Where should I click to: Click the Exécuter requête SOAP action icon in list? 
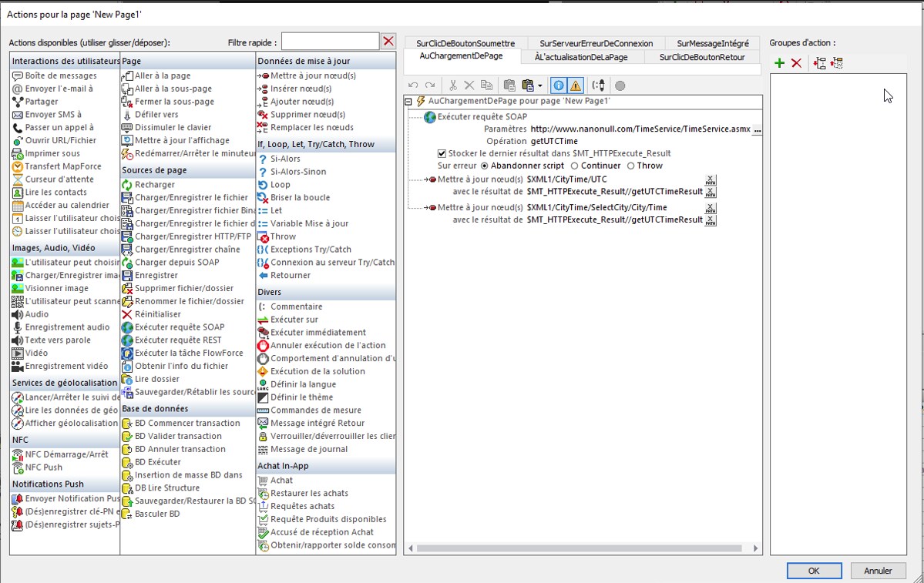click(128, 327)
